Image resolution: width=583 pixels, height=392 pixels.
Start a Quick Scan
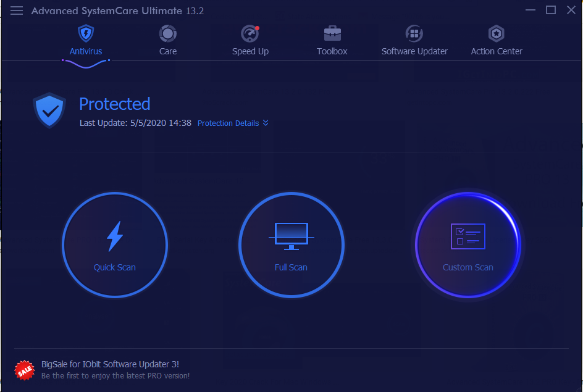(x=115, y=245)
